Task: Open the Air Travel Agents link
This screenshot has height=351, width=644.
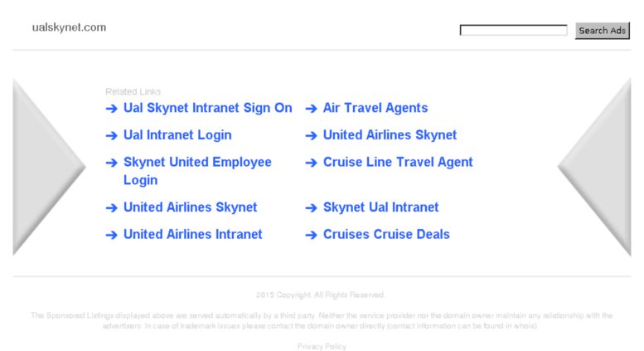Action: 375,108
